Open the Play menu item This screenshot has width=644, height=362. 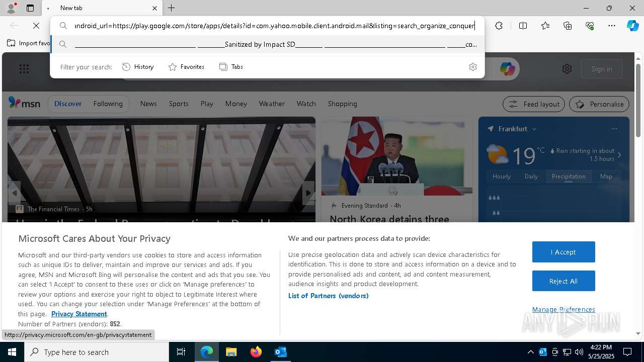click(x=207, y=104)
